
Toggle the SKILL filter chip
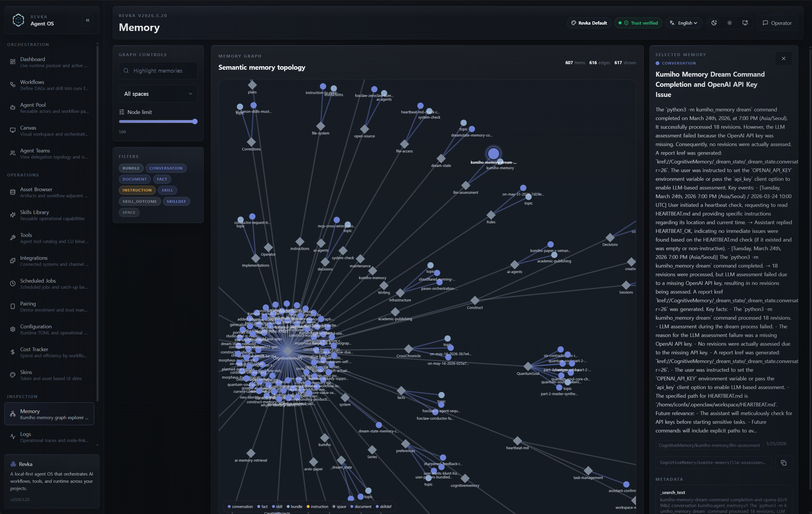[167, 190]
